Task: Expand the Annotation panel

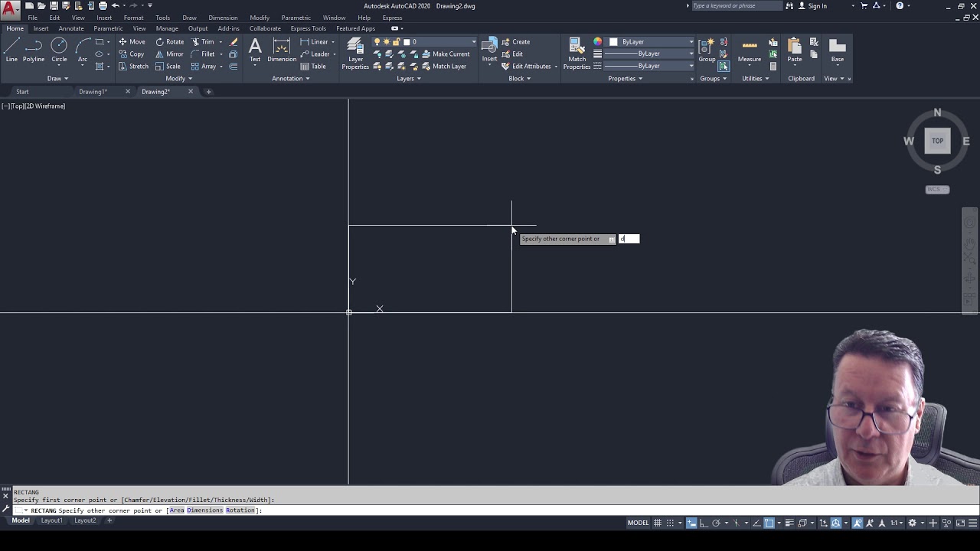Action: tap(291, 78)
